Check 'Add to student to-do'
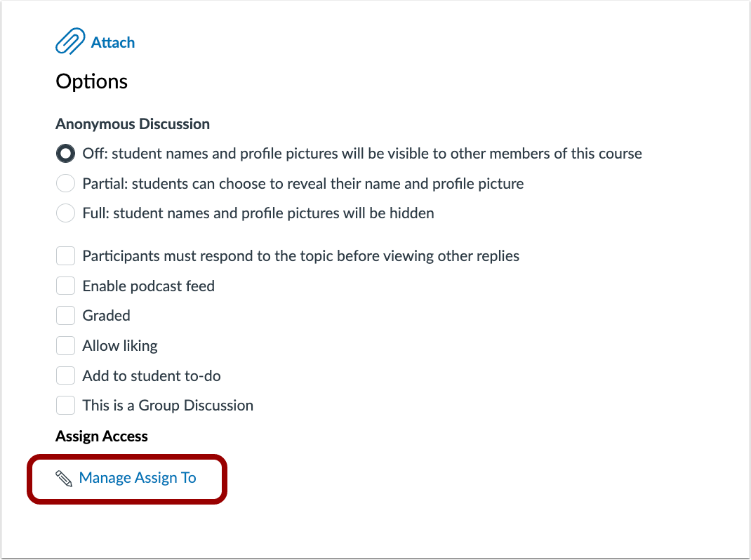The height and width of the screenshot is (560, 751). tap(65, 375)
